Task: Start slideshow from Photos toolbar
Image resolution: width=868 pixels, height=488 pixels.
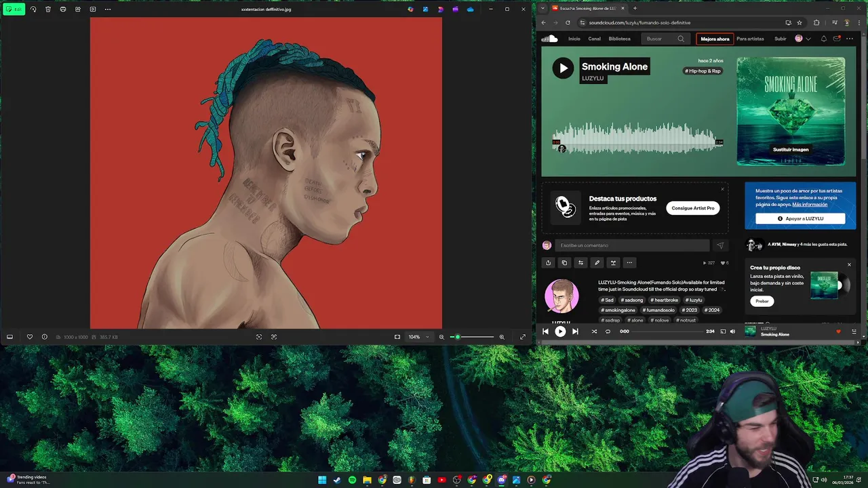Action: point(93,9)
